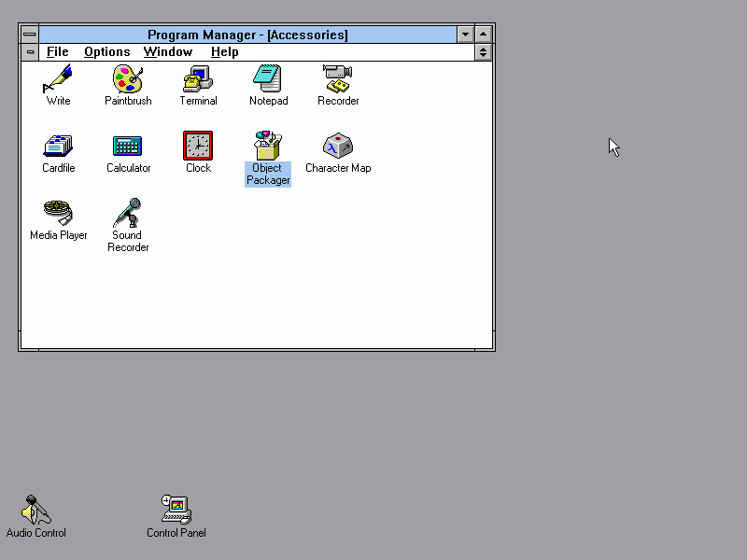This screenshot has height=560, width=747.
Task: Click the Terminal icon
Action: click(198, 79)
